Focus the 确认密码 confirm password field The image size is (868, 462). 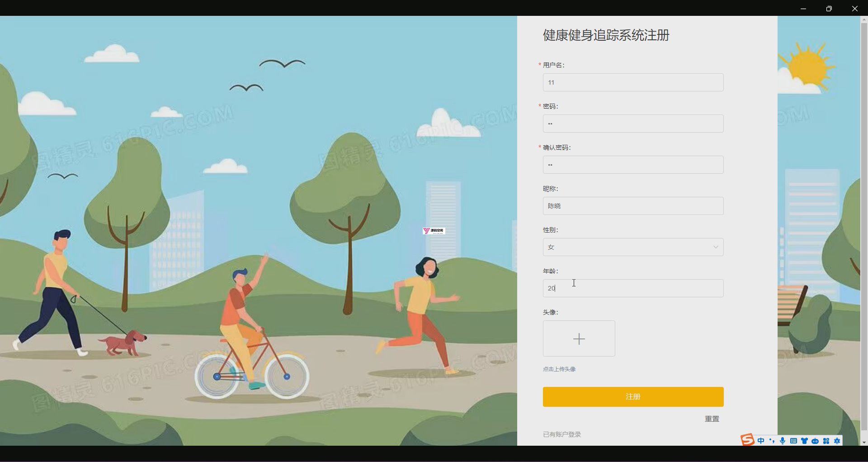click(x=633, y=165)
